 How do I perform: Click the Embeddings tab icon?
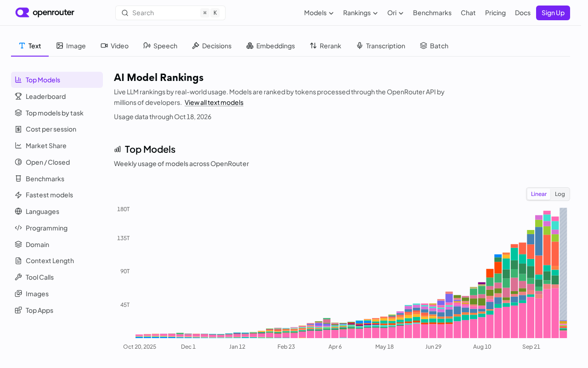pyautogui.click(x=250, y=46)
